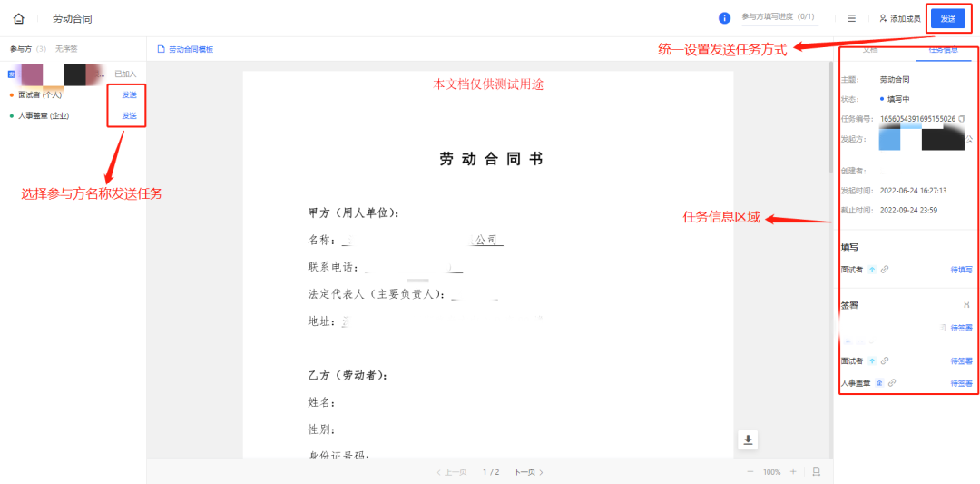Open the hamburger menu icon

(851, 19)
